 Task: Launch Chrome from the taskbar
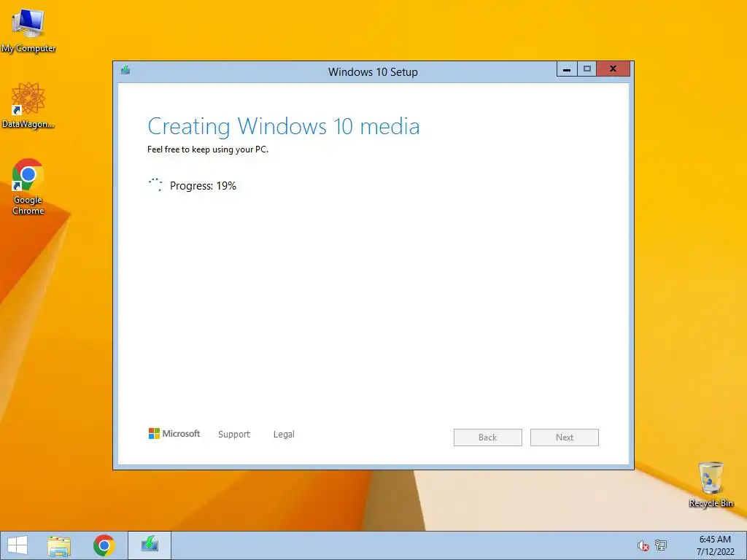click(104, 545)
